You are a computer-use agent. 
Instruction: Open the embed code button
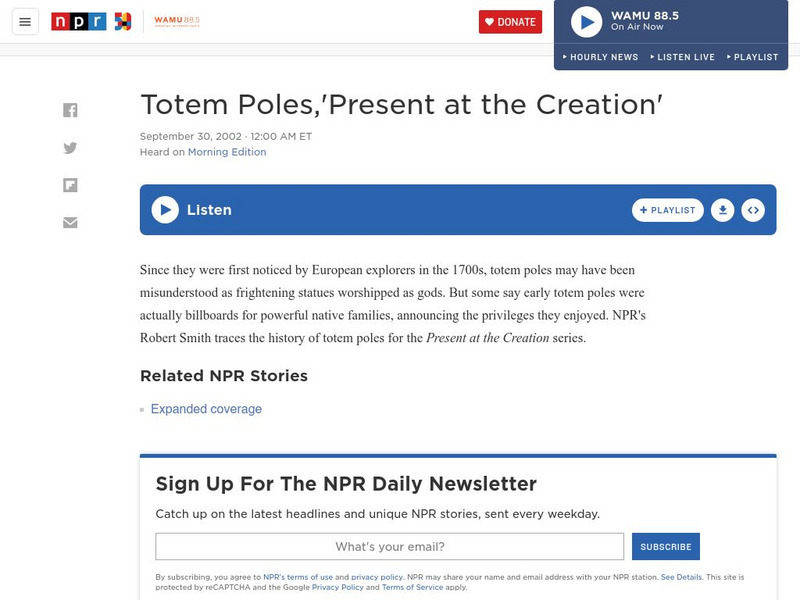pyautogui.click(x=753, y=210)
